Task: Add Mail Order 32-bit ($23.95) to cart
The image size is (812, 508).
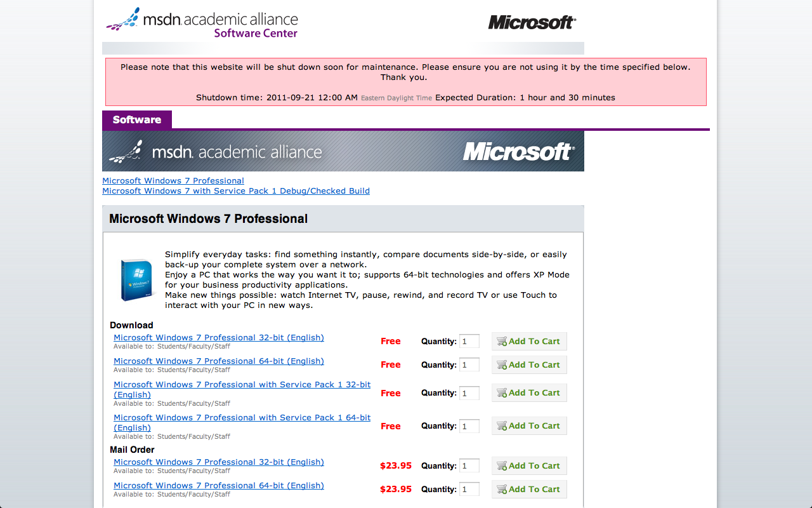Action: tap(529, 465)
